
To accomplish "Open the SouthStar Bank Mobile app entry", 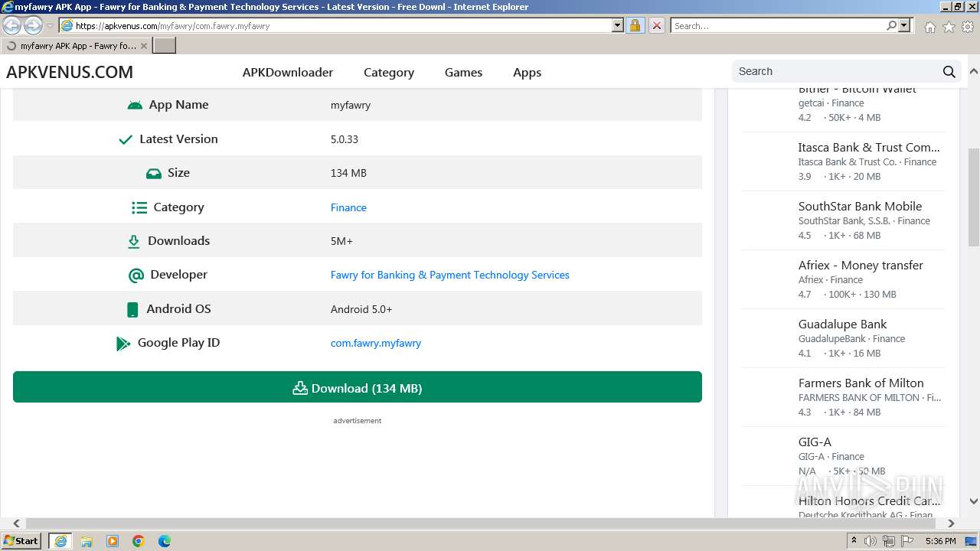I will point(843,220).
